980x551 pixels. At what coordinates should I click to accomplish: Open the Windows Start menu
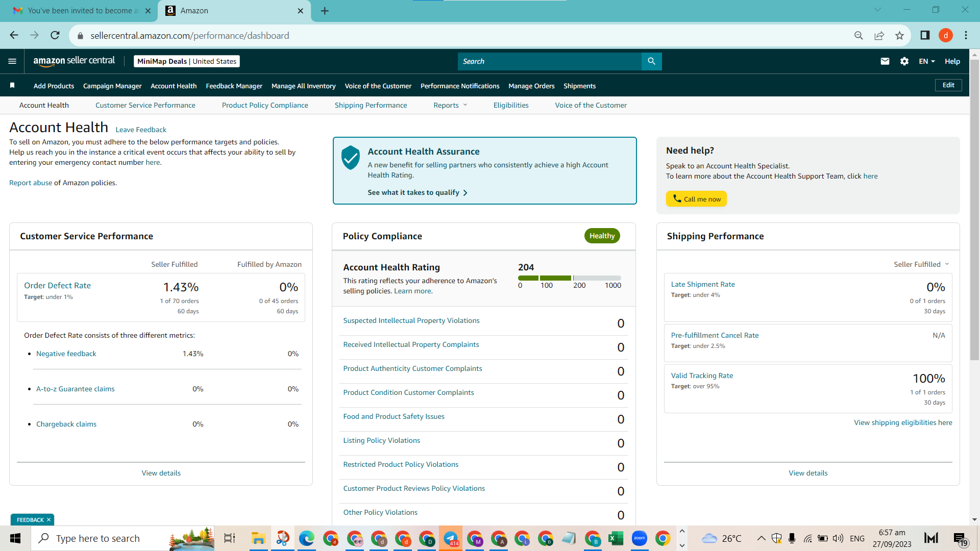15,538
